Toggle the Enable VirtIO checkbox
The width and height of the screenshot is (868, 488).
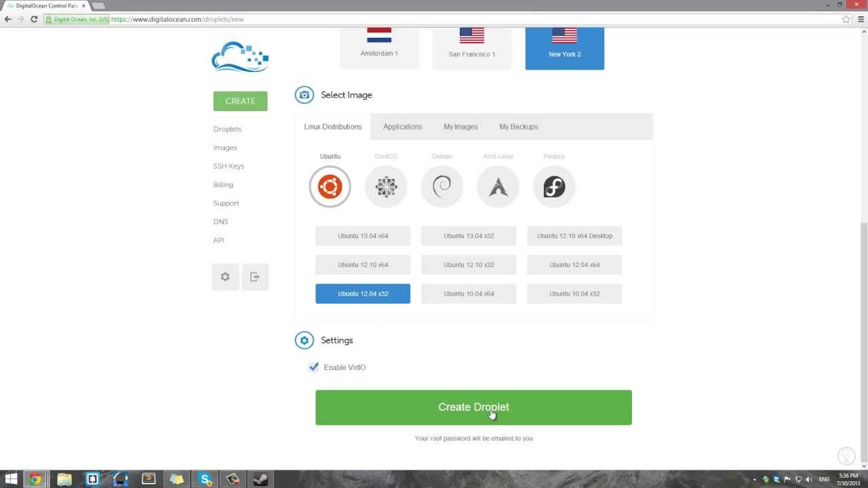313,367
